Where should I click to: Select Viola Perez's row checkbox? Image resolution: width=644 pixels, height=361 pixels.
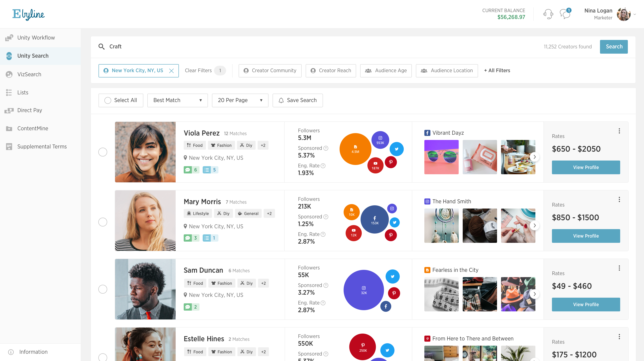(x=103, y=152)
